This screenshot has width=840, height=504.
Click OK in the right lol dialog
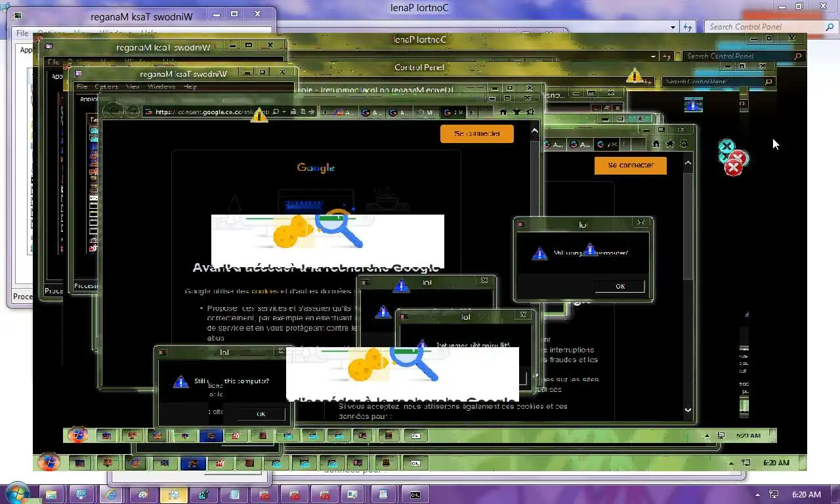620,286
